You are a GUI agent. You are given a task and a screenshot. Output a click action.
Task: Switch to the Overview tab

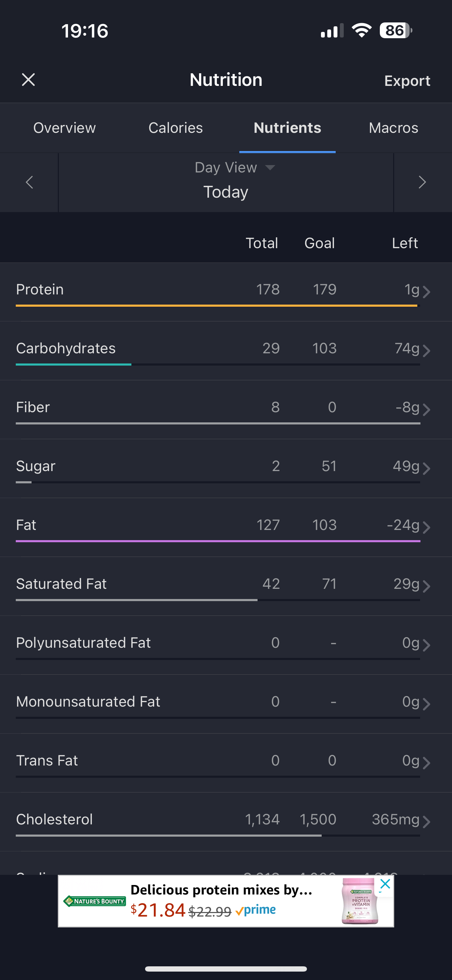(64, 128)
